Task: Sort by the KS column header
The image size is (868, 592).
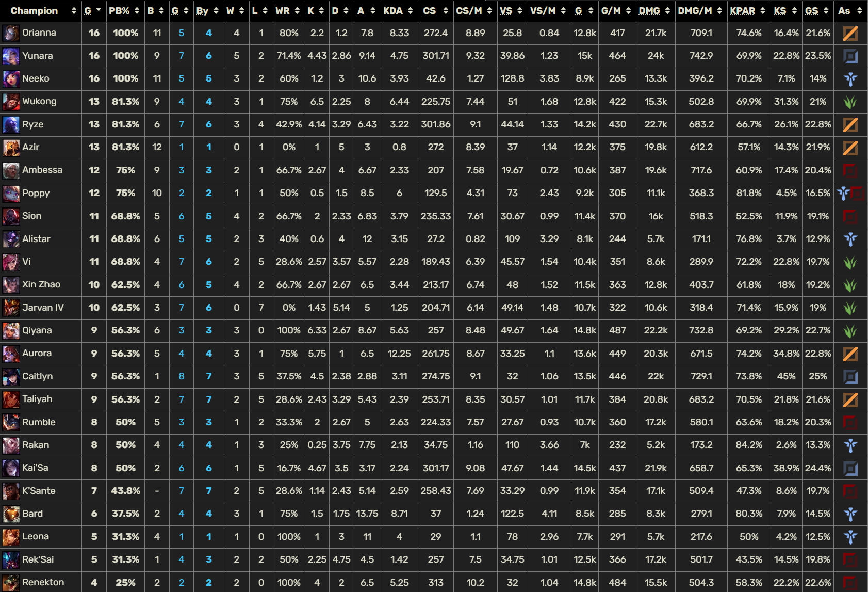Action: [785, 11]
